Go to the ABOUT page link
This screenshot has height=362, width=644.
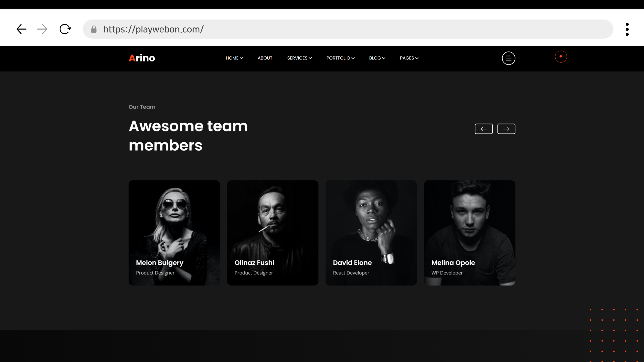tap(265, 58)
